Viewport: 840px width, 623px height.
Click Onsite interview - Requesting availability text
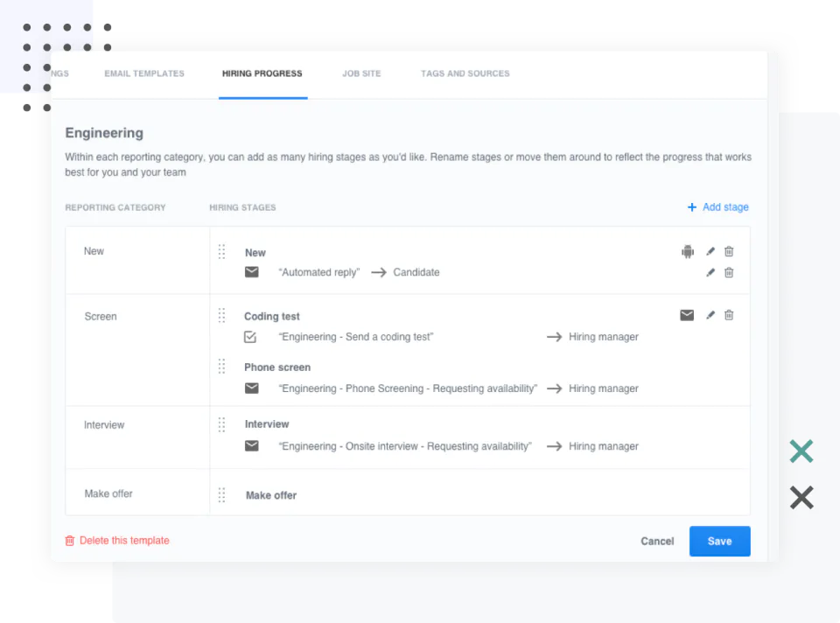(x=405, y=446)
